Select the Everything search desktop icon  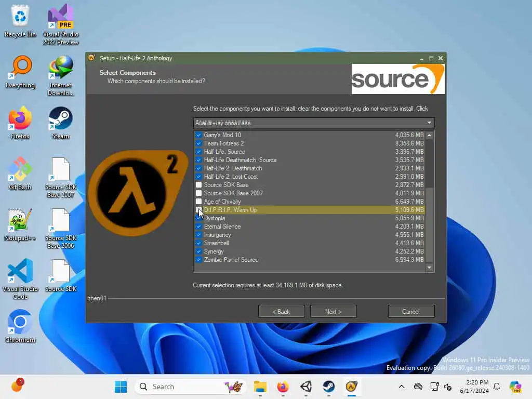click(x=20, y=72)
